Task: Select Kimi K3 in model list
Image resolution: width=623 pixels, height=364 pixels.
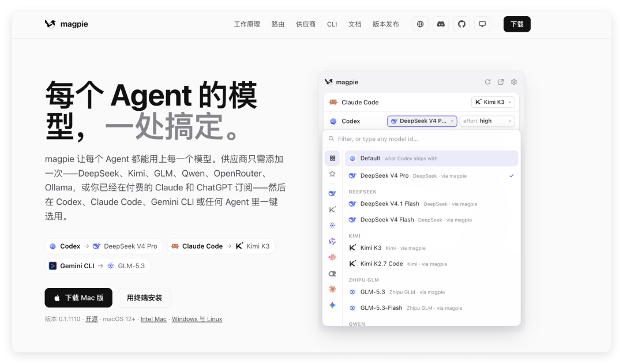Action: pyautogui.click(x=431, y=248)
